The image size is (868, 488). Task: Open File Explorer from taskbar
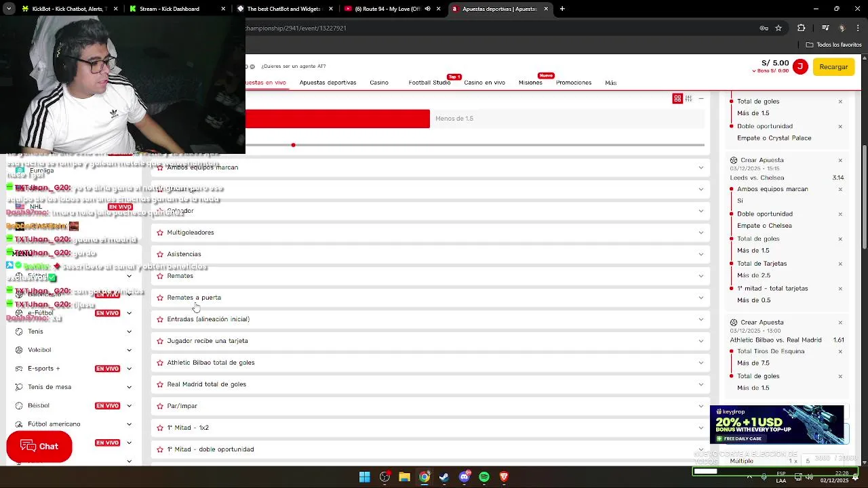coord(404,477)
